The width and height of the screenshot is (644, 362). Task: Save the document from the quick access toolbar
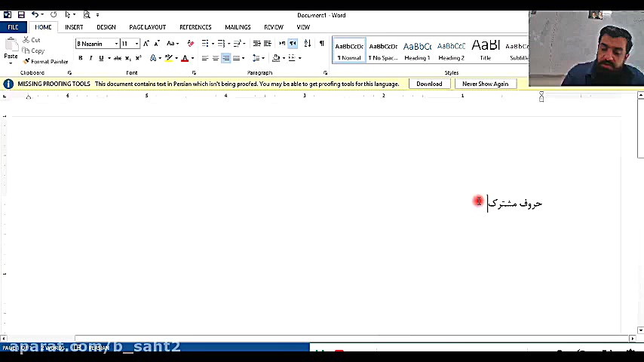click(21, 15)
